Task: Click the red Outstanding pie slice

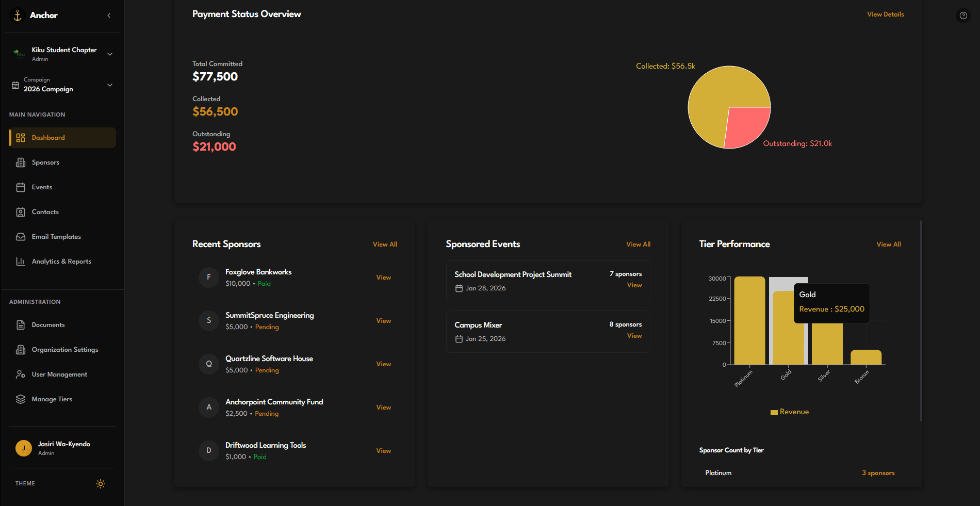Action: [x=747, y=125]
